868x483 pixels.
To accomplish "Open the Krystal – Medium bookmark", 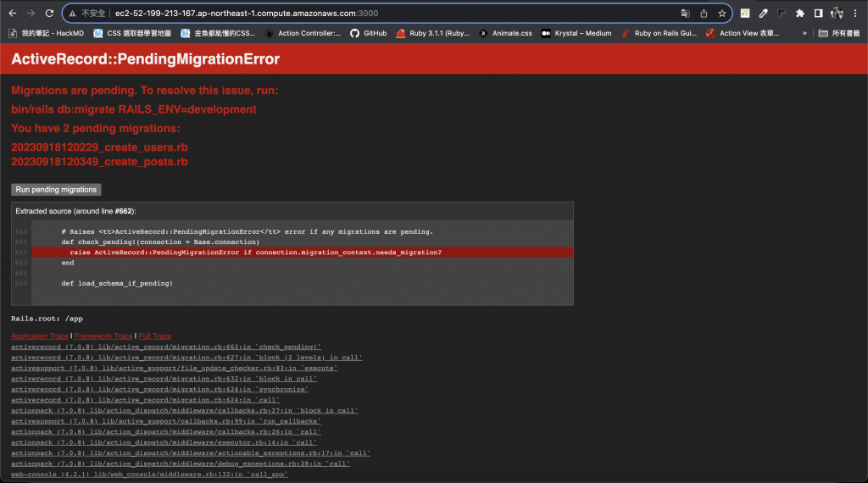I will (x=576, y=33).
